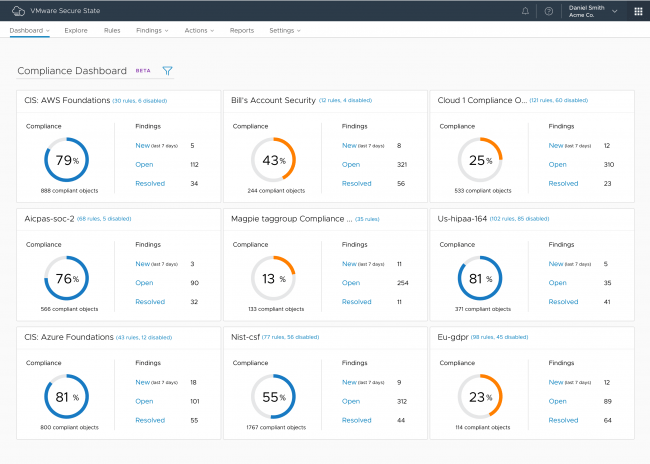View Open findings in CIS: Azure Foundations card
The image size is (650, 464).
tap(144, 401)
